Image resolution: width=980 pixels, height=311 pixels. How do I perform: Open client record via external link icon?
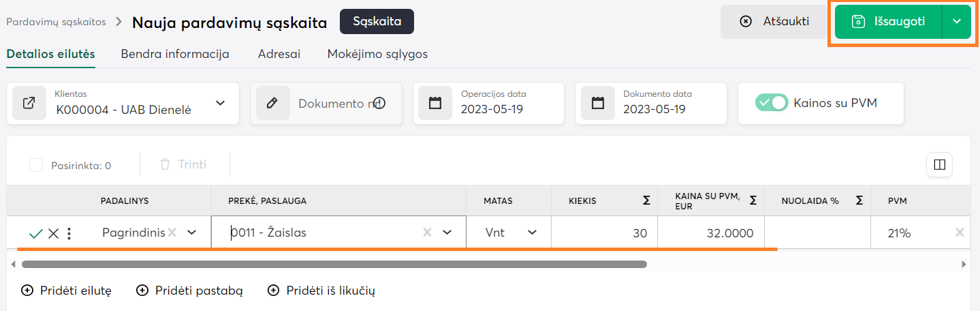pos(29,104)
